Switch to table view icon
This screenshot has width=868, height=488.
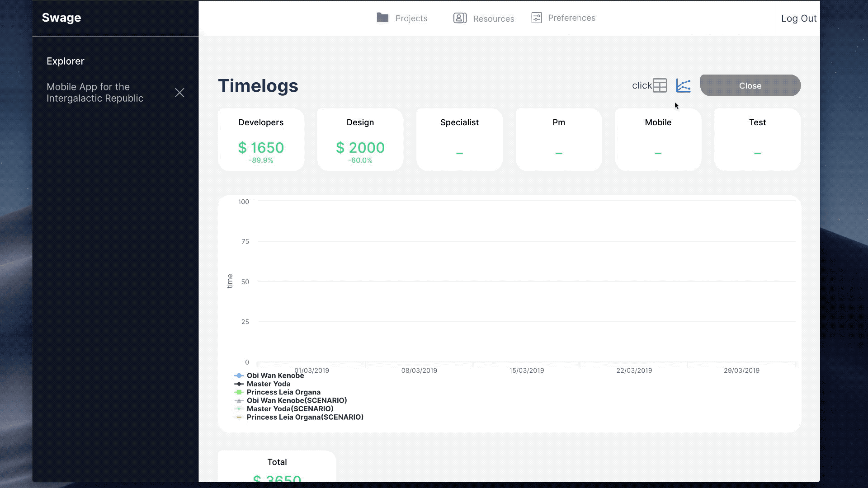(660, 85)
